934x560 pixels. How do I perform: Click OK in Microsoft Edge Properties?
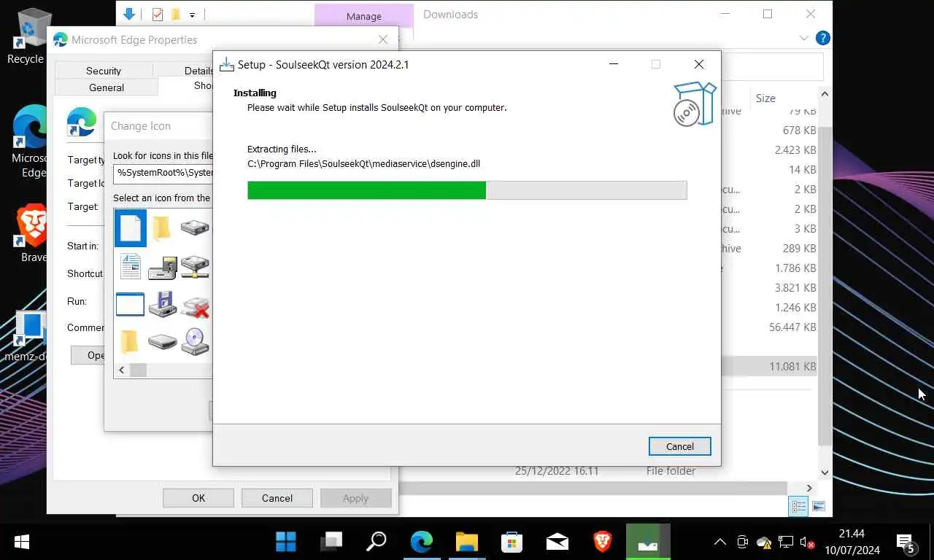198,498
